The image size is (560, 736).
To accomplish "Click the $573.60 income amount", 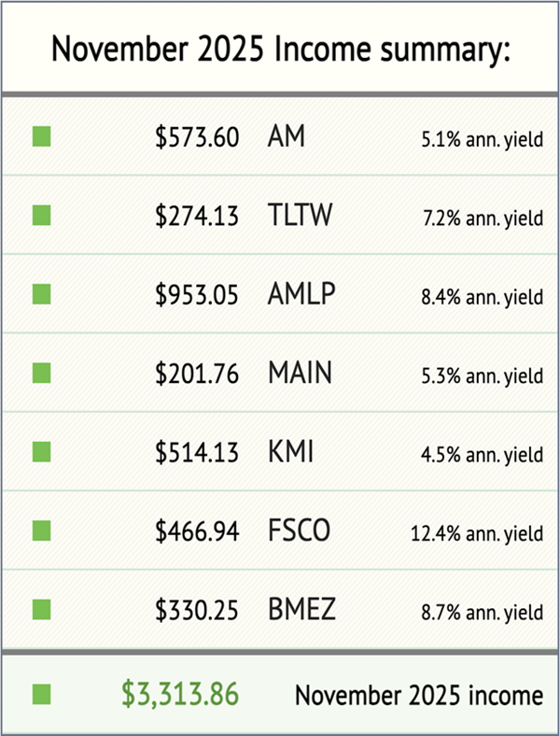I will click(197, 137).
